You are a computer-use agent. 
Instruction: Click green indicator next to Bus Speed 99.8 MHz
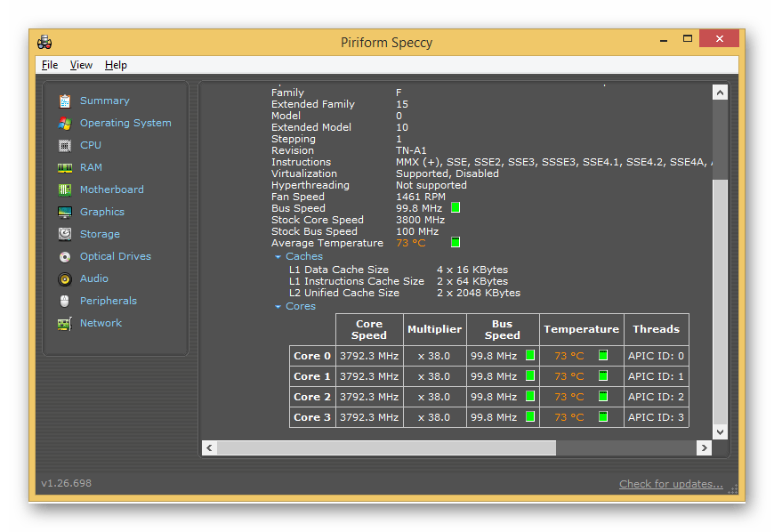tap(456, 208)
